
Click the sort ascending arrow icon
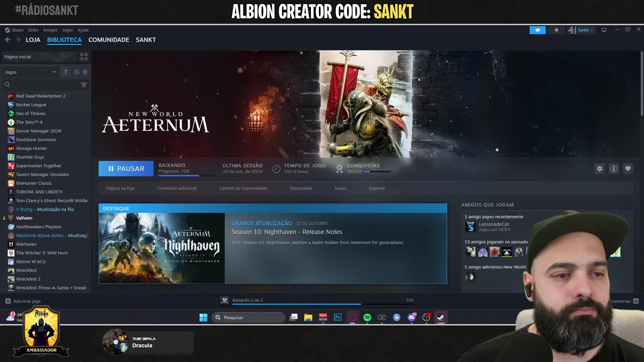click(x=65, y=72)
